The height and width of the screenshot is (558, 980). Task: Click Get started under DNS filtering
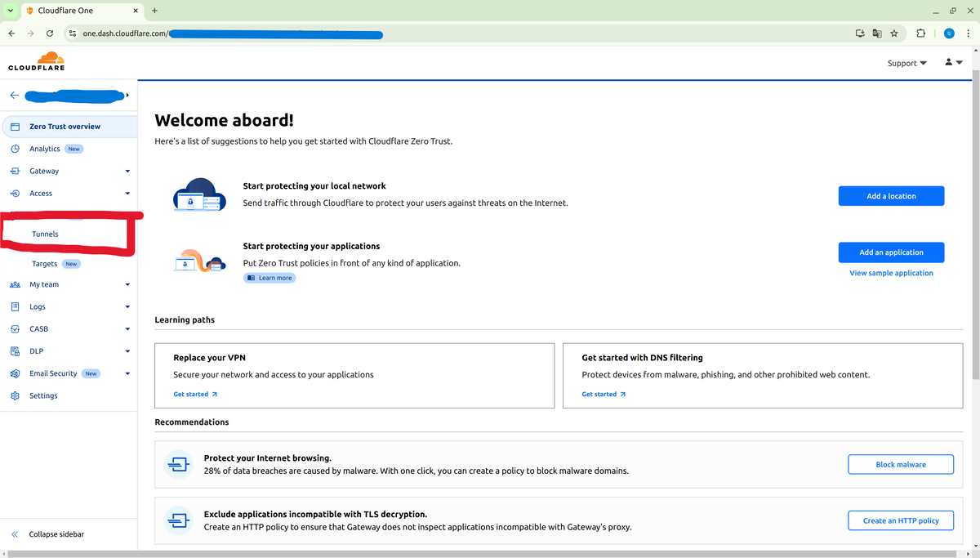[604, 395]
